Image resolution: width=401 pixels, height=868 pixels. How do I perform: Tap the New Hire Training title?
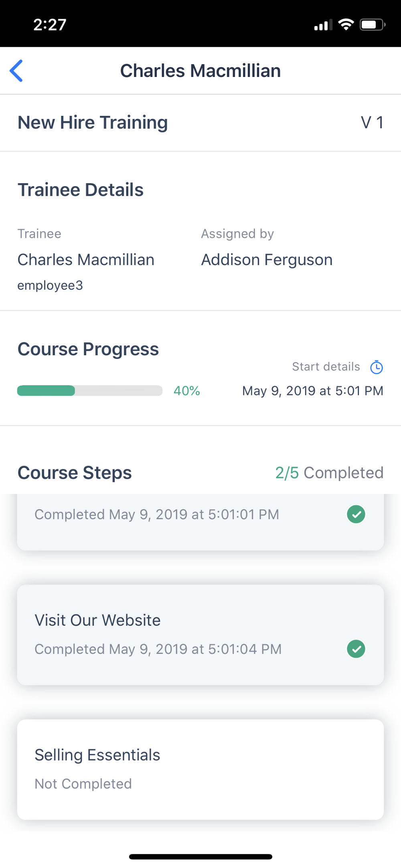coord(93,123)
